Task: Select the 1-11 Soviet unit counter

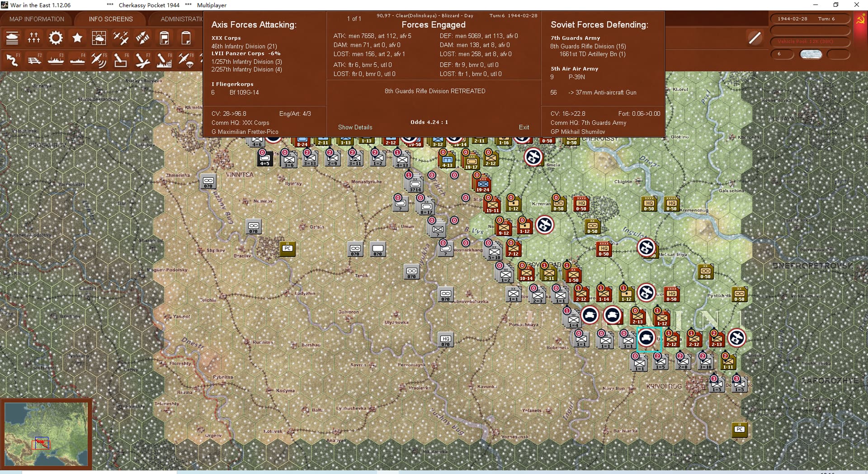Action: coord(728,362)
